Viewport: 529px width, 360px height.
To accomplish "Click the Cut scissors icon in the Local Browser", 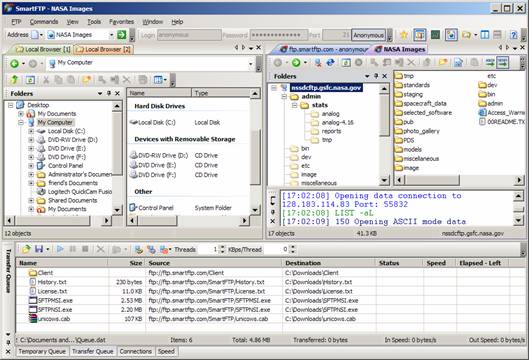I will pyautogui.click(x=46, y=80).
